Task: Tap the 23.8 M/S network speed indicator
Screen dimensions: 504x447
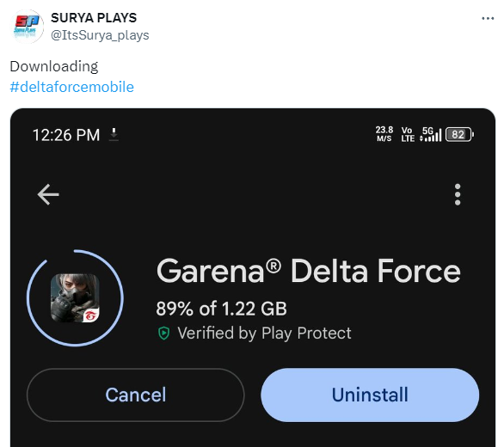Action: pyautogui.click(x=384, y=134)
